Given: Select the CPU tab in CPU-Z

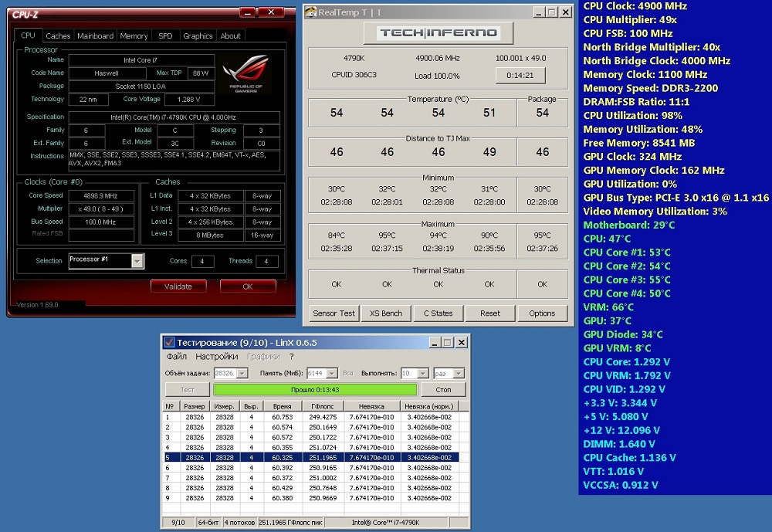Looking at the screenshot, I should [x=28, y=35].
